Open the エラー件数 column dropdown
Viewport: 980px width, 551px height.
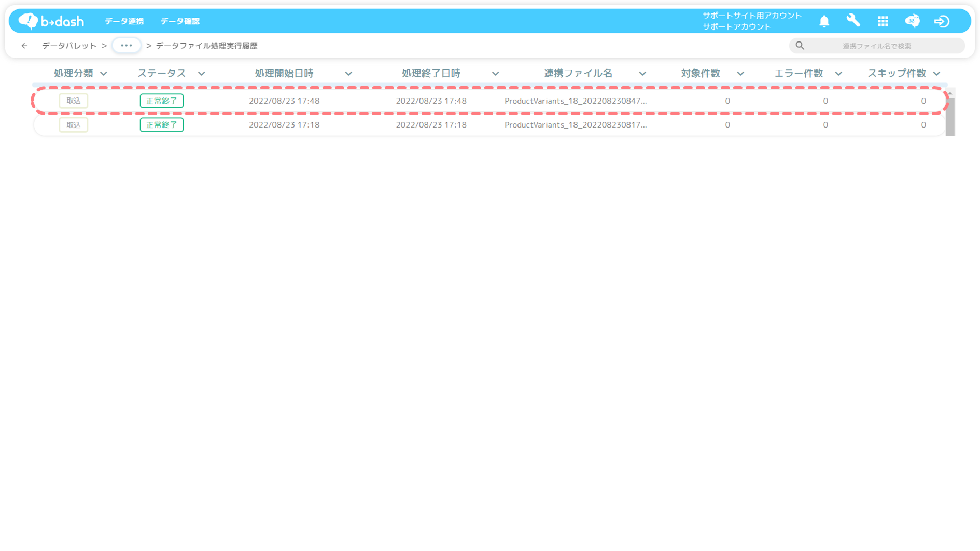[x=838, y=74]
